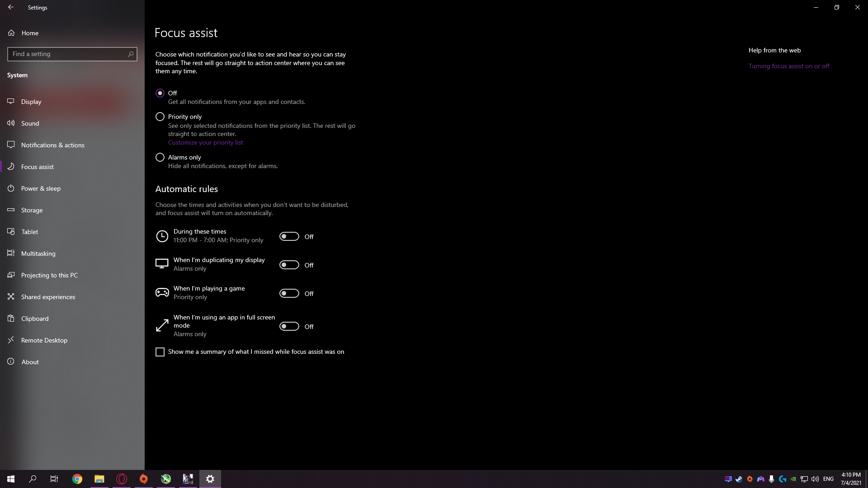
Task: Open Windows Start menu
Action: coord(11,479)
